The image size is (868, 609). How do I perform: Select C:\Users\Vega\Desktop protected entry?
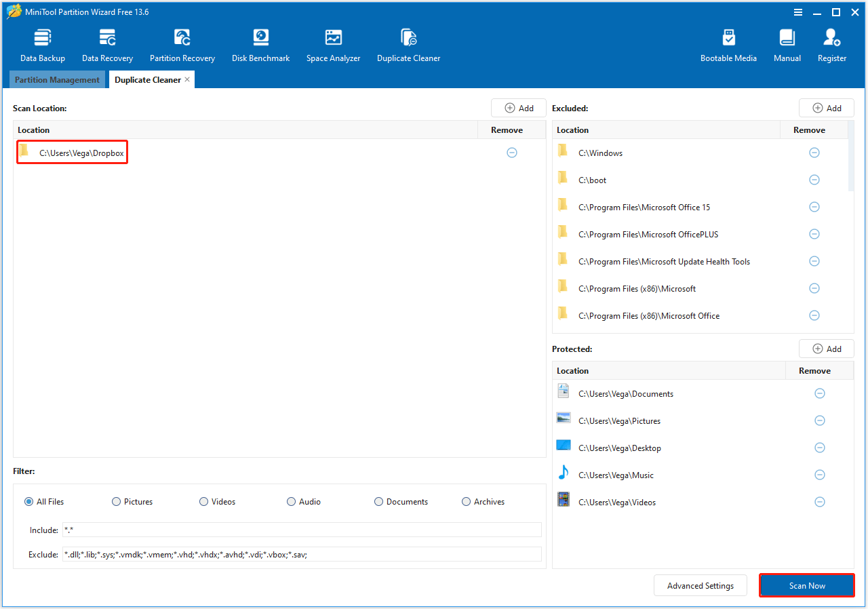click(703, 448)
